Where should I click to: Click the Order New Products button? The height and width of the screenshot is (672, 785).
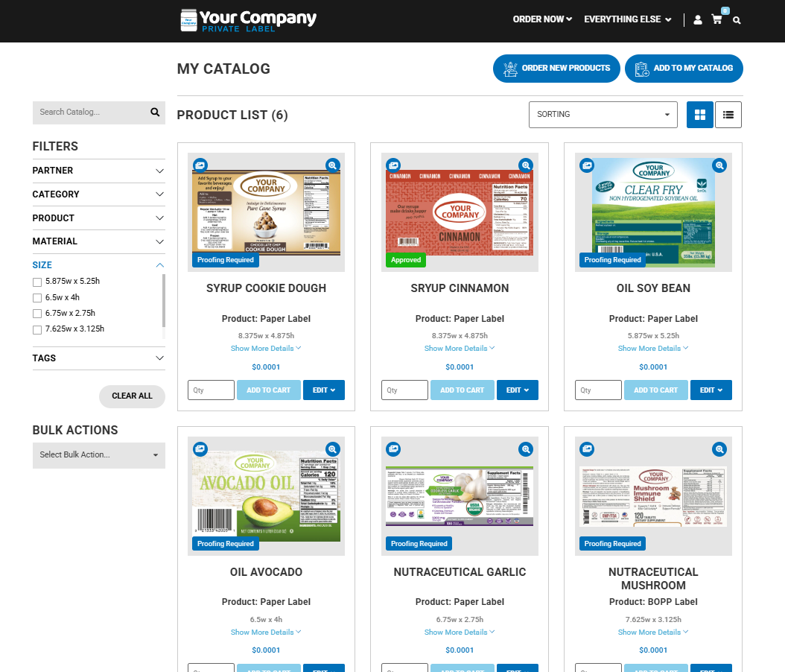[556, 69]
